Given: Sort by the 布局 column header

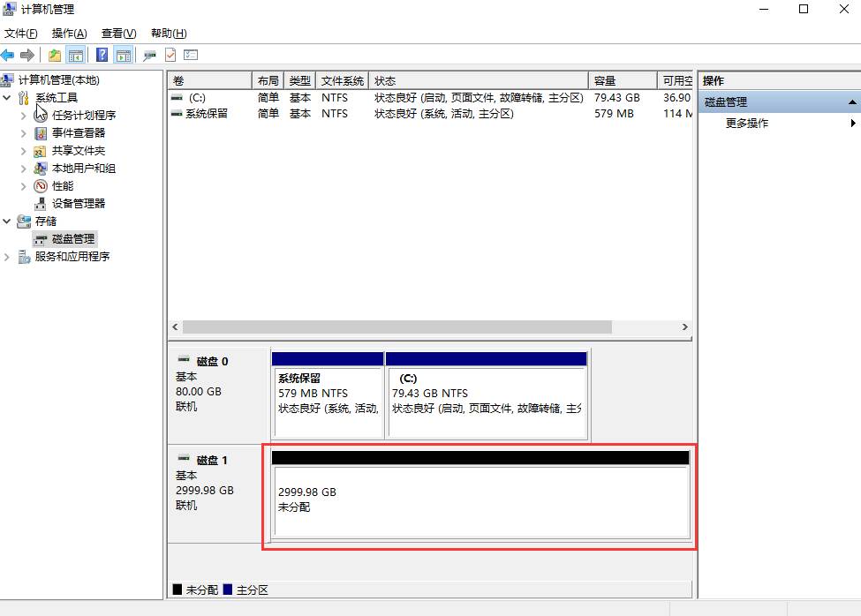Looking at the screenshot, I should (268, 80).
